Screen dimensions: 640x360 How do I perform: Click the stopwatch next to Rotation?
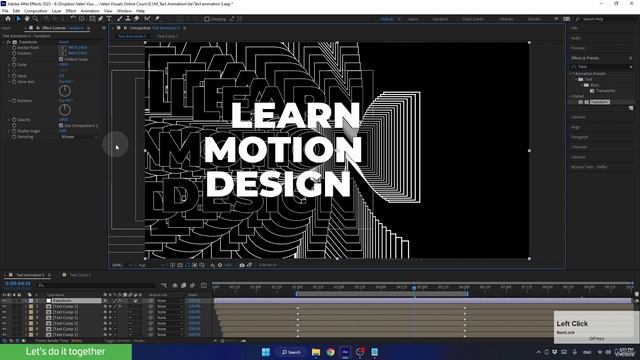14,101
